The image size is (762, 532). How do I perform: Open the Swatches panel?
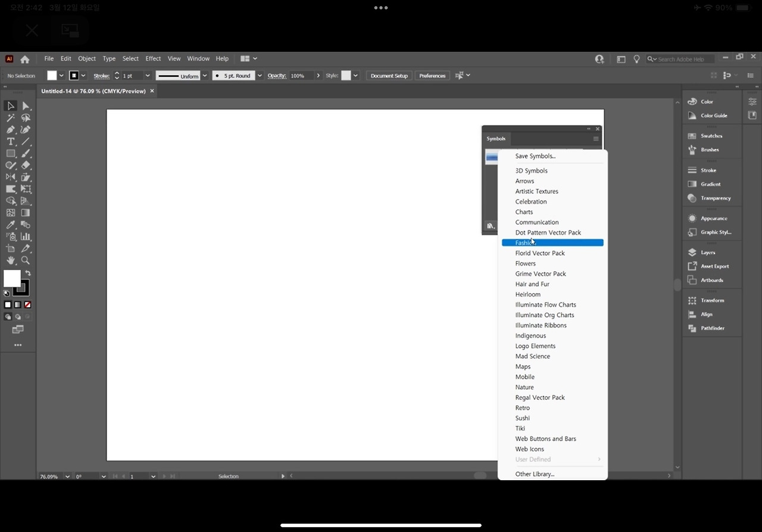coord(711,136)
